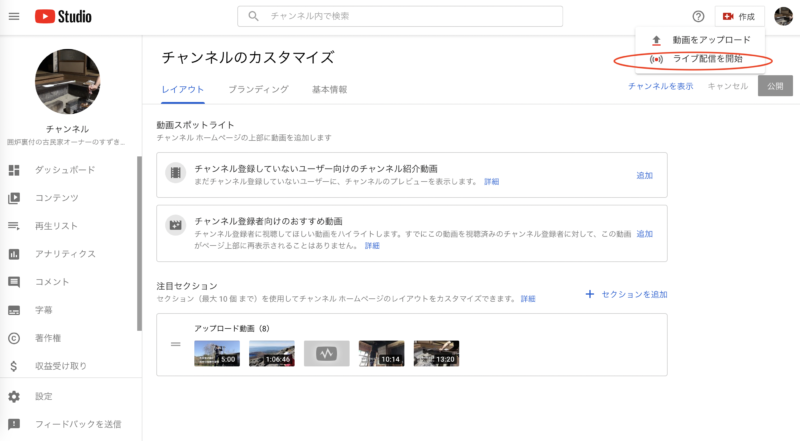Click the film strip icon for channel trailer

[x=176, y=173]
